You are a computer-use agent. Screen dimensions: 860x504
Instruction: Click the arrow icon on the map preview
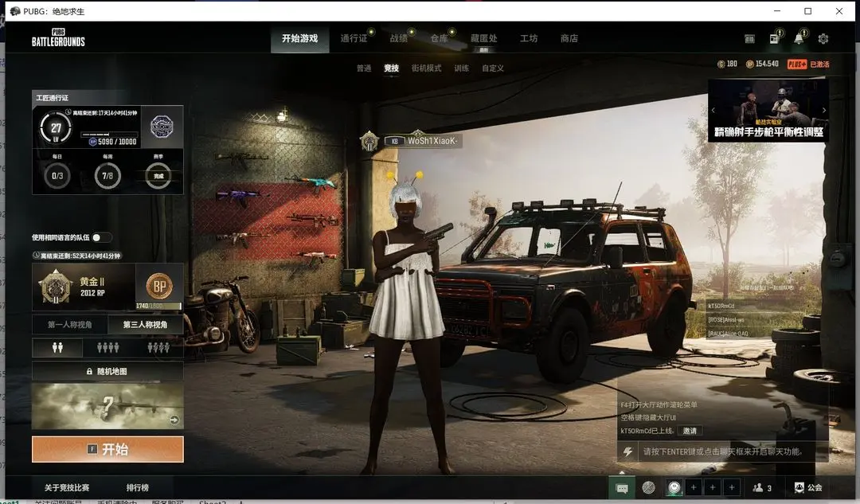[x=174, y=420]
